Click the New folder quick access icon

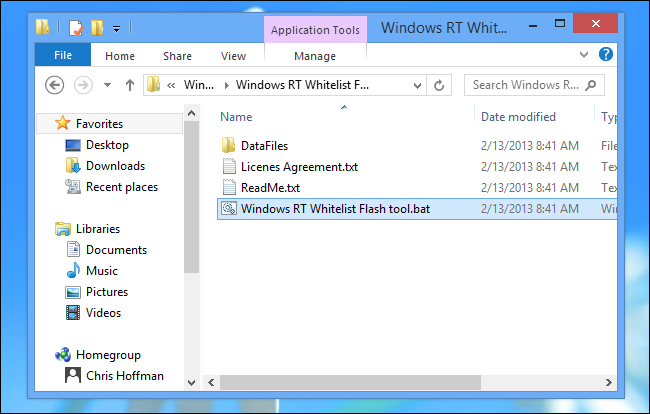(97, 28)
